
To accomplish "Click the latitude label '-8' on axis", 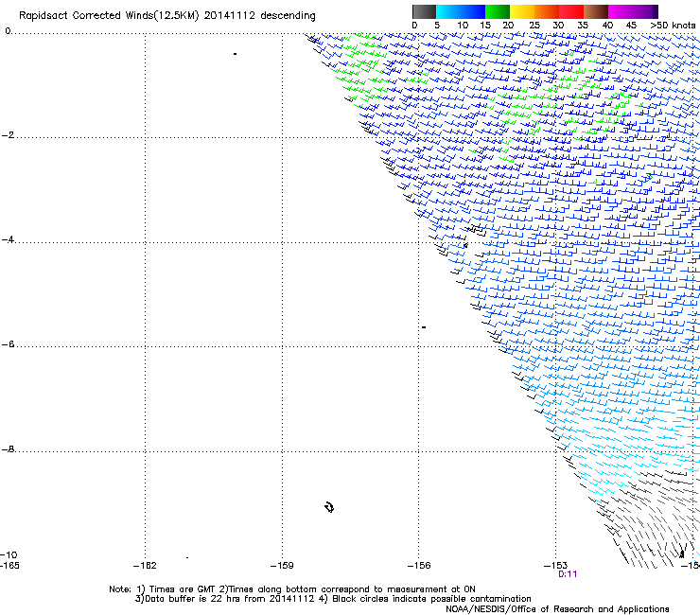I will (x=8, y=449).
